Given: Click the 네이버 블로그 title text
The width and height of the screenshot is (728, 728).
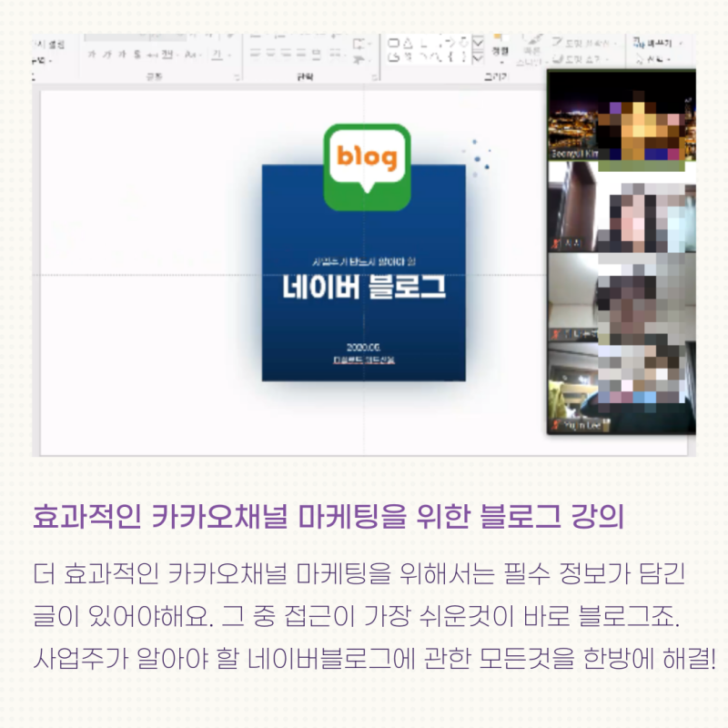Looking at the screenshot, I should 364,287.
